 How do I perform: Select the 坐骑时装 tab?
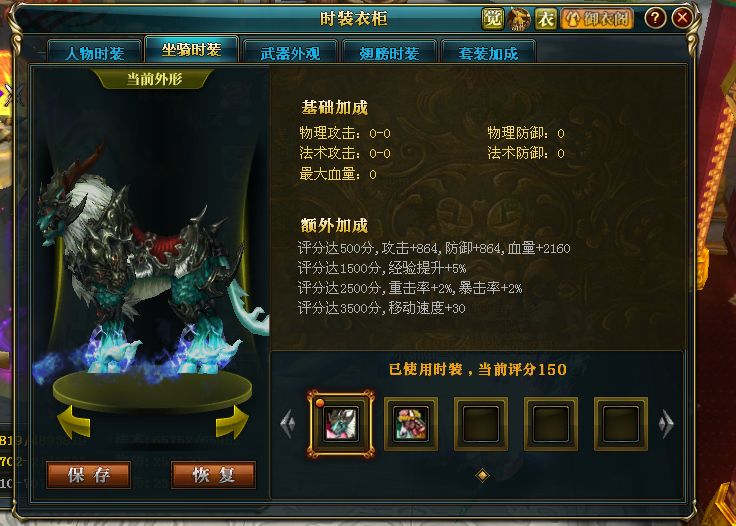point(192,50)
